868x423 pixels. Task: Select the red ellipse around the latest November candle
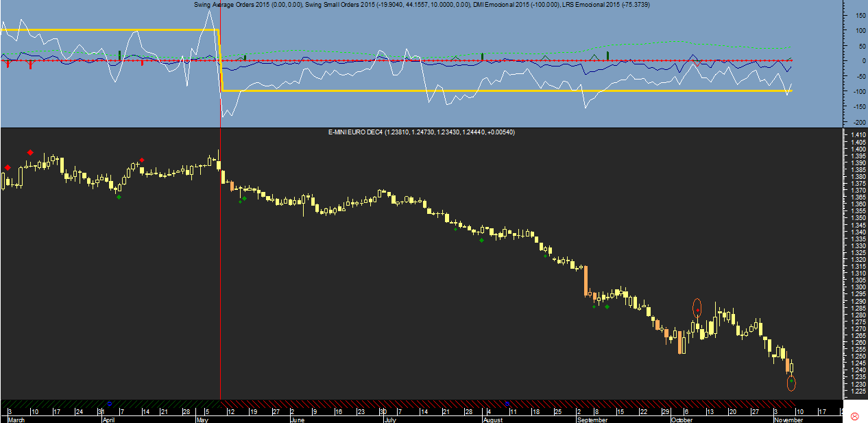791,383
